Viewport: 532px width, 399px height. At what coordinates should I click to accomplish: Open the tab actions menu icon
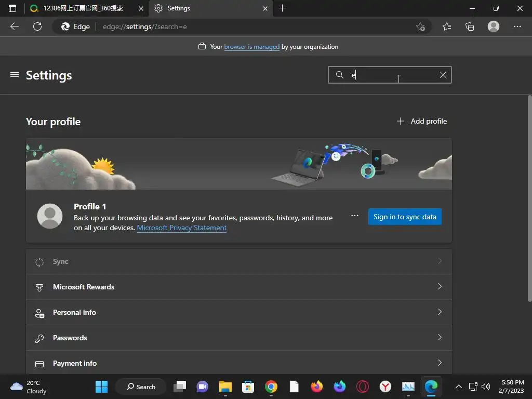12,8
